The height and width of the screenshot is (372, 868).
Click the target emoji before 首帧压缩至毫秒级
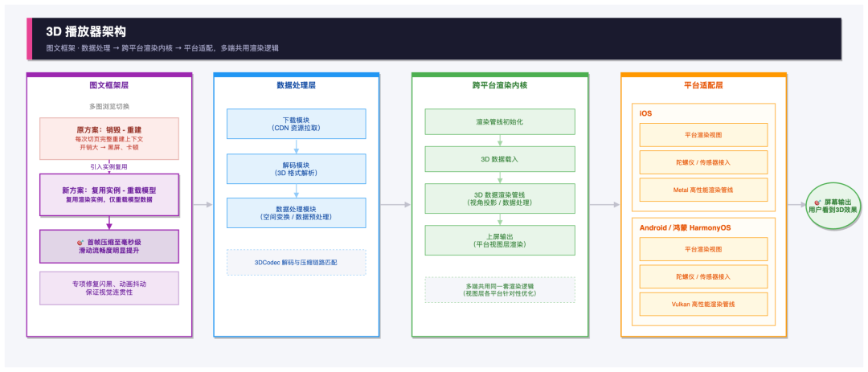point(80,243)
